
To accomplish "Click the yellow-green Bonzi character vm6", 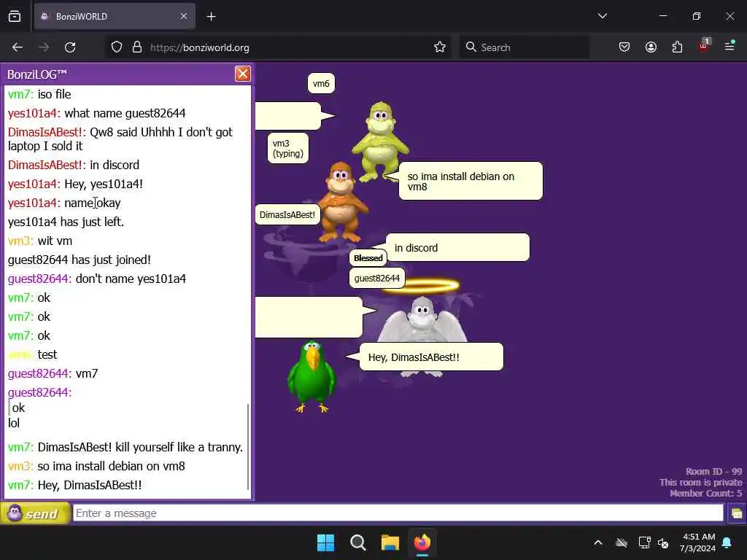I will [379, 141].
